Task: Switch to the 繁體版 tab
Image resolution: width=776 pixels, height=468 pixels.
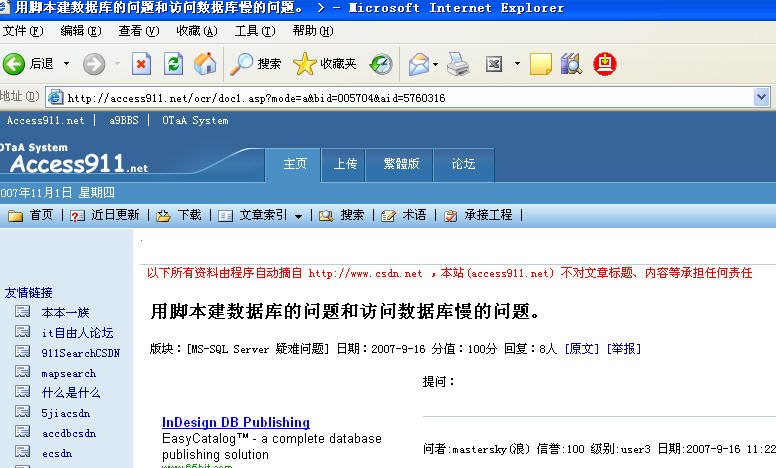Action: tap(401, 164)
